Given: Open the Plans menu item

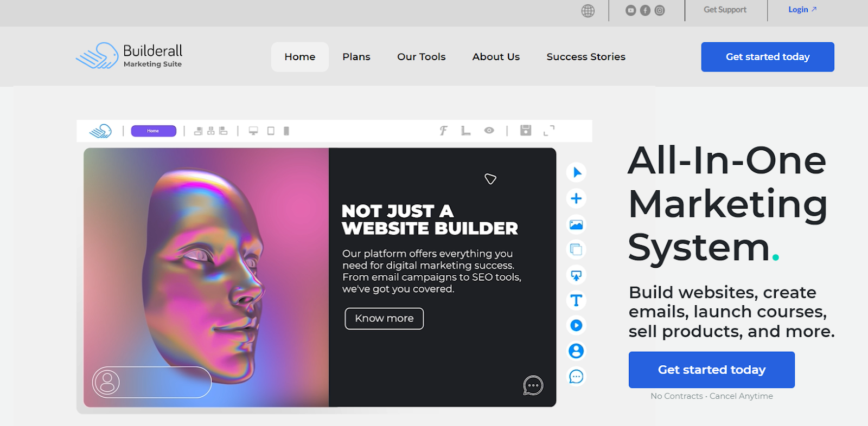Looking at the screenshot, I should [x=356, y=57].
